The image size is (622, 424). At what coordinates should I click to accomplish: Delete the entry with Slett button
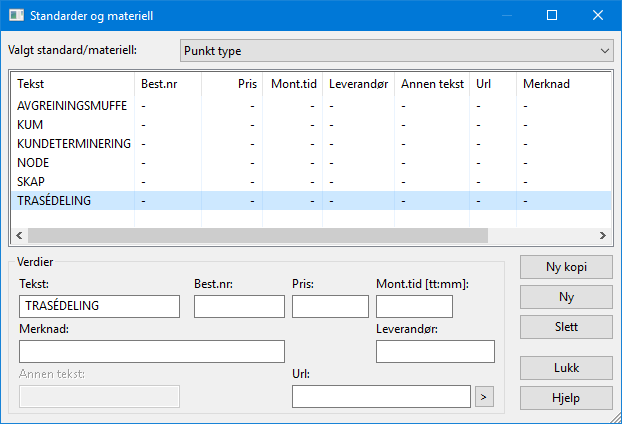[x=566, y=327]
